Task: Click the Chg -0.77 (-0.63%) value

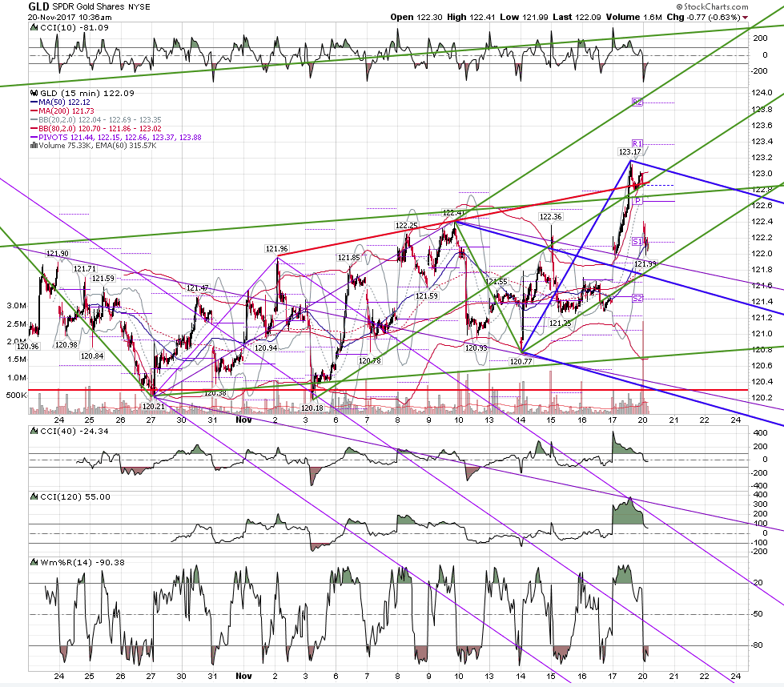Action: click(x=703, y=17)
